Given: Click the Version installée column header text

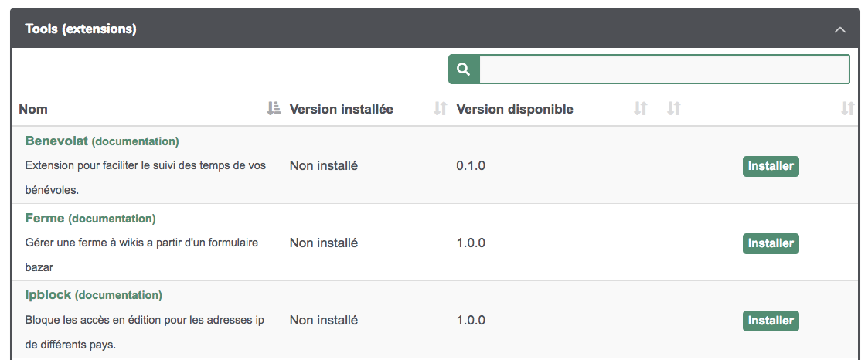Looking at the screenshot, I should (341, 109).
